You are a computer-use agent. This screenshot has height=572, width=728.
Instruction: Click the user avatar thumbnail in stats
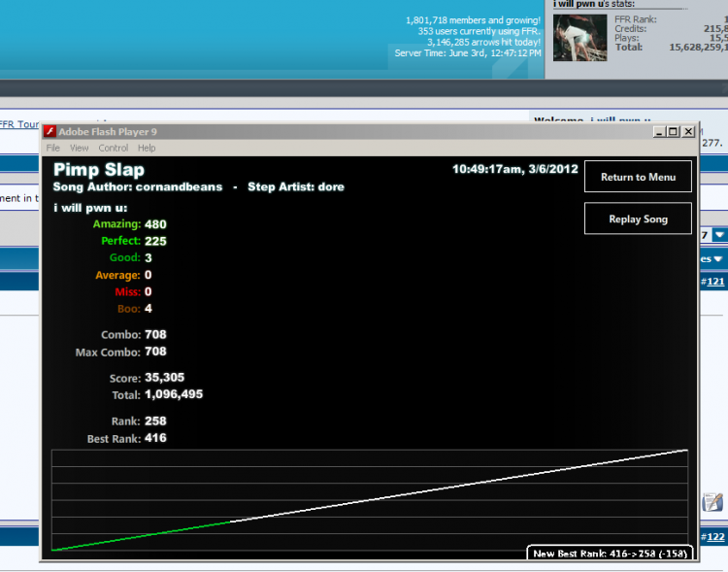click(x=579, y=38)
